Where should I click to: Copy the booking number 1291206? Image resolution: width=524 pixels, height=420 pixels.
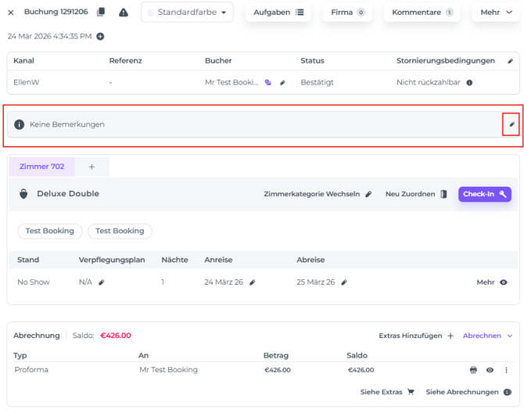click(101, 13)
